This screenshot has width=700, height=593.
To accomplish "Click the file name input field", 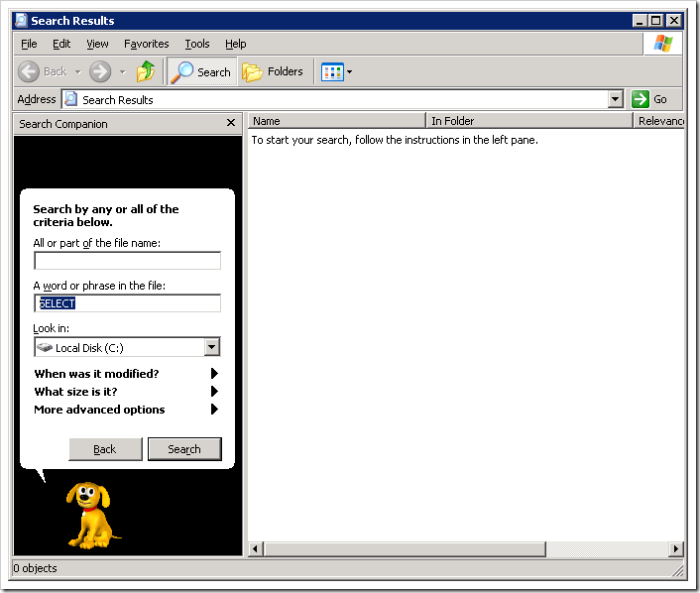I will click(x=127, y=261).
